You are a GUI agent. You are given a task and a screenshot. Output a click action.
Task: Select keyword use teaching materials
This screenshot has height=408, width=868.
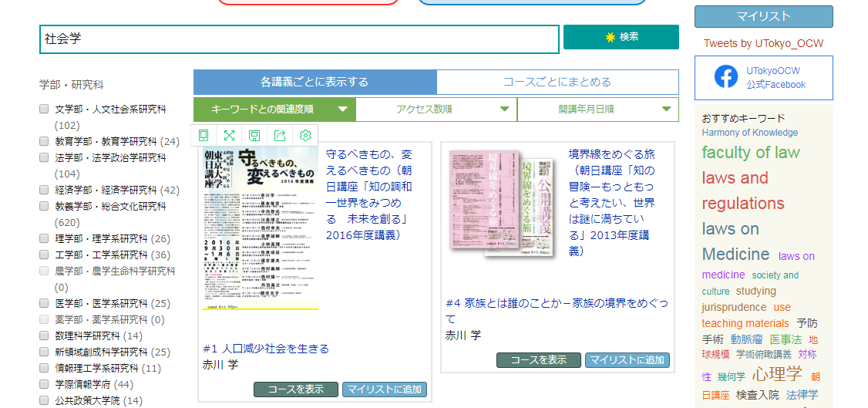click(745, 315)
